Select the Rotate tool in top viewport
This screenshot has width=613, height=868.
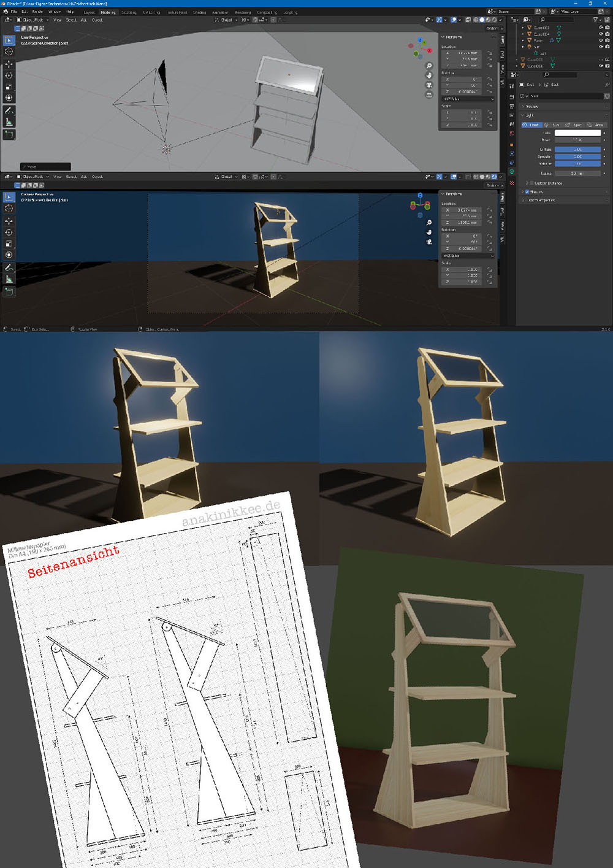click(x=9, y=75)
